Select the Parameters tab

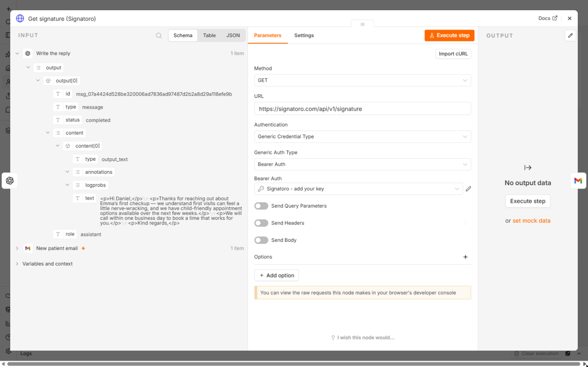click(x=268, y=36)
